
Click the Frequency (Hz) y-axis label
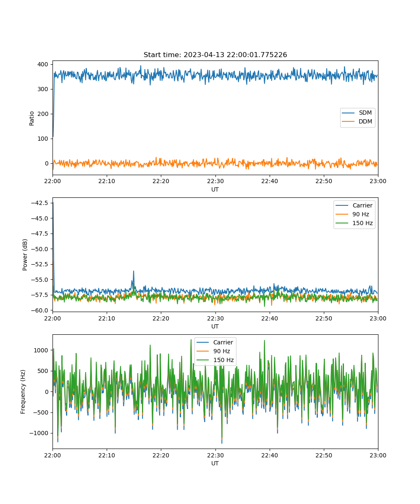point(23,391)
